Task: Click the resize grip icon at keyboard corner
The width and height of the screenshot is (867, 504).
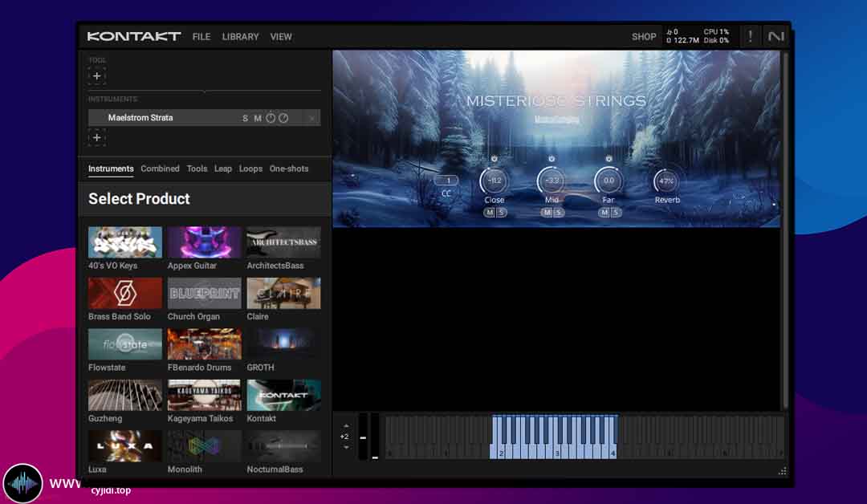Action: pos(783,471)
